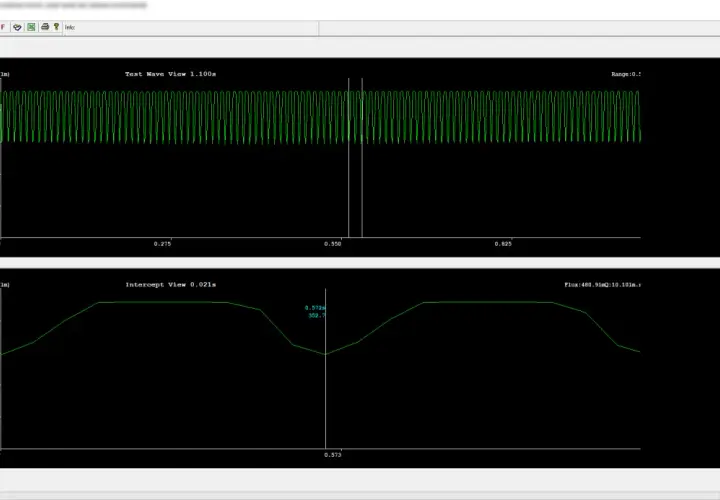
Task: Click the left cursor line in wave view
Action: point(349,157)
